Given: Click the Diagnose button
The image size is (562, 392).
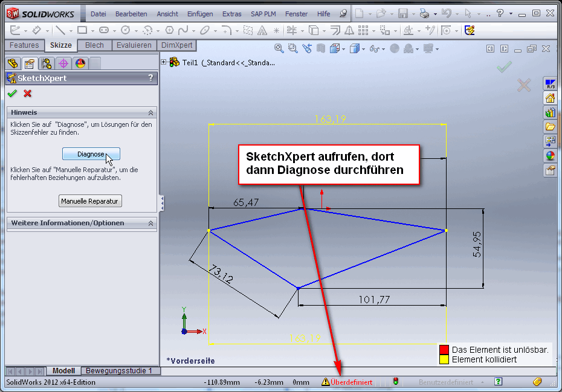Looking at the screenshot, I should tap(91, 154).
